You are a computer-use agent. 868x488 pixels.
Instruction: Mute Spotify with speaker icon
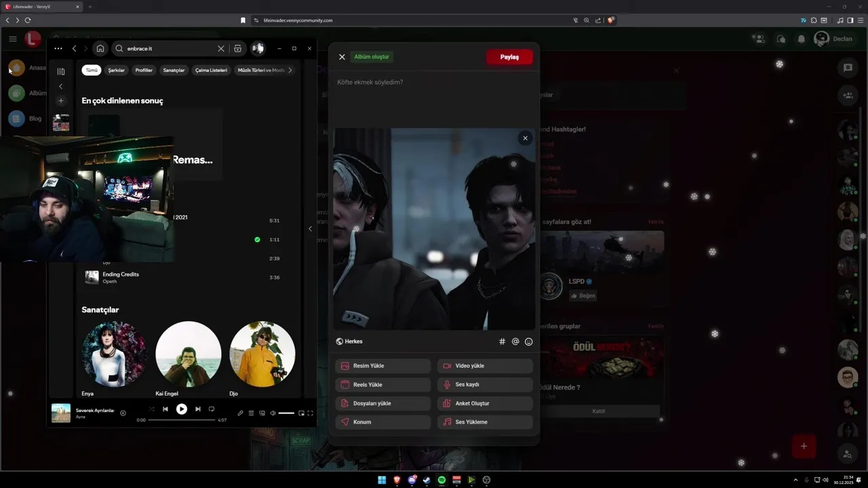273,413
